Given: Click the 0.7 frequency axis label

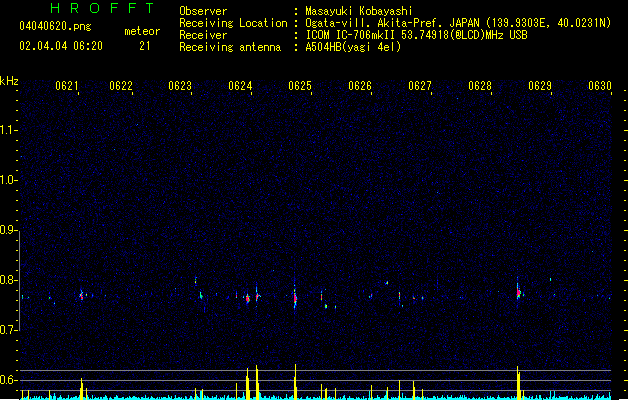Looking at the screenshot, I should point(8,330).
